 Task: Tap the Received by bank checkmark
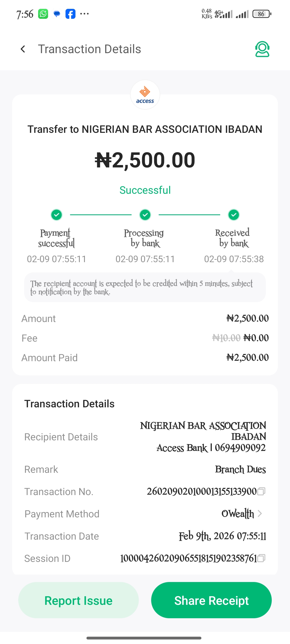pyautogui.click(x=234, y=215)
